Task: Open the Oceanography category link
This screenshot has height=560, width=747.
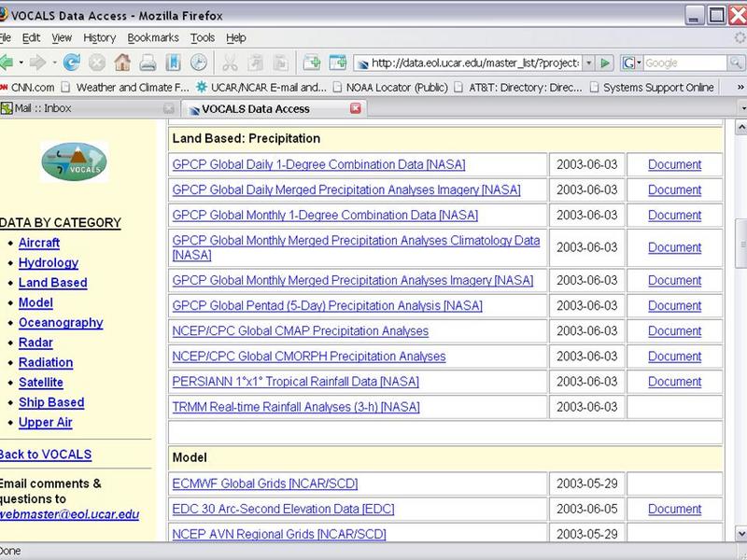Action: [x=61, y=323]
